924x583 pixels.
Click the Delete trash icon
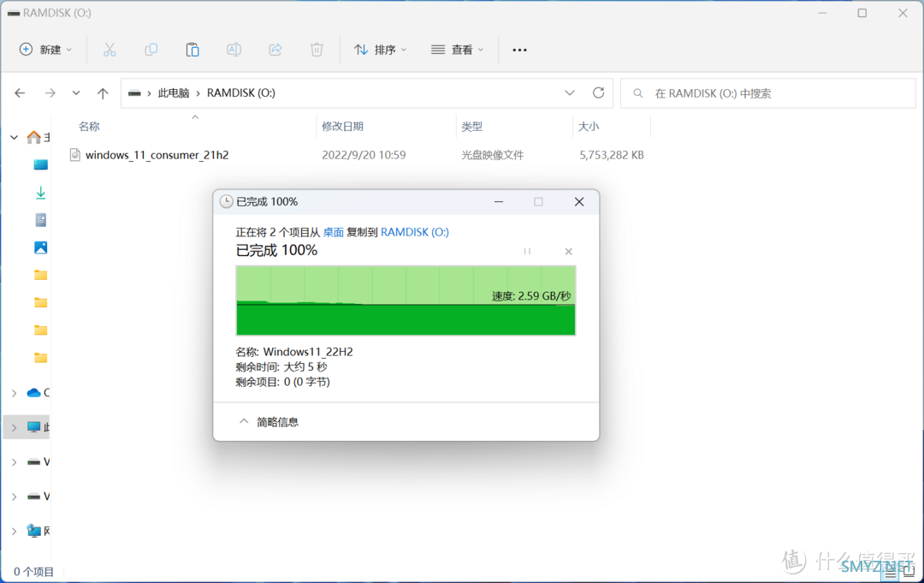[317, 50]
